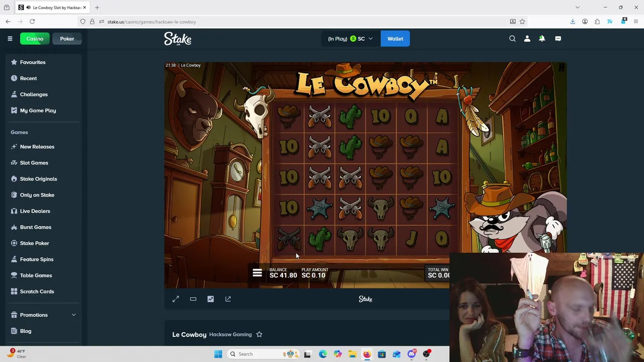Switch to the Casino tab
This screenshot has height=362, width=644.
pyautogui.click(x=35, y=39)
